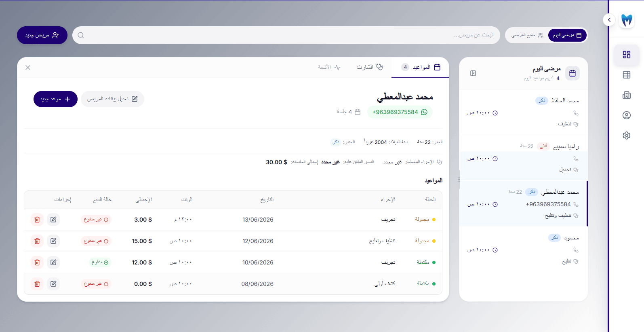Delete the 08/06/2026 appointment
644x332 pixels.
pos(37,284)
